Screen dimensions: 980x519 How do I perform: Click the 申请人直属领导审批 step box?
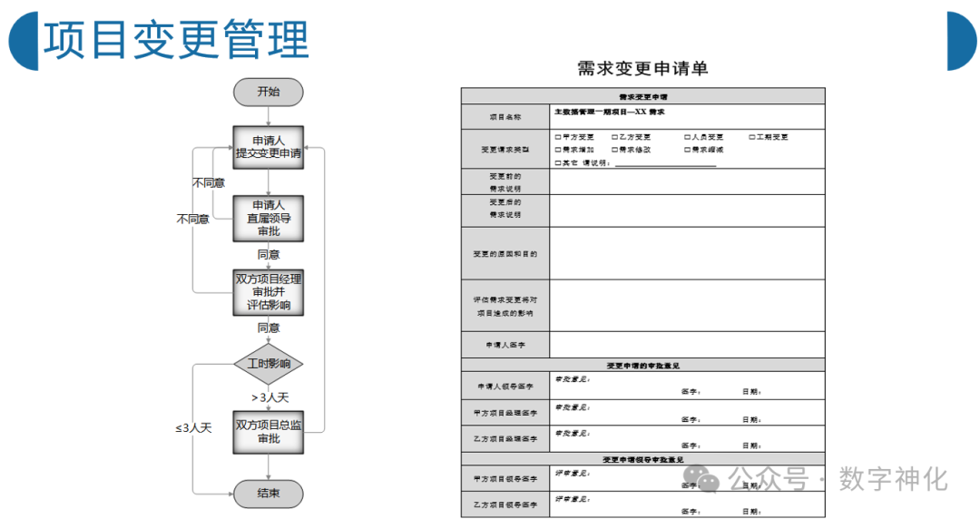click(269, 218)
